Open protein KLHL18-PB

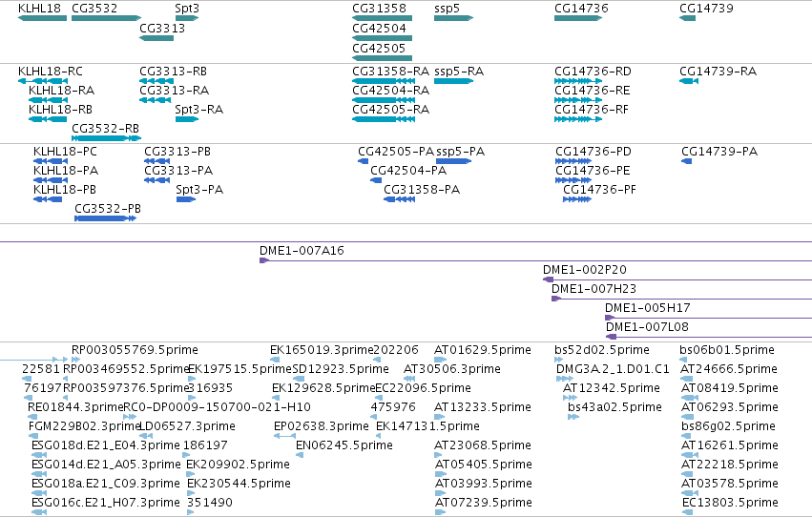(x=48, y=199)
